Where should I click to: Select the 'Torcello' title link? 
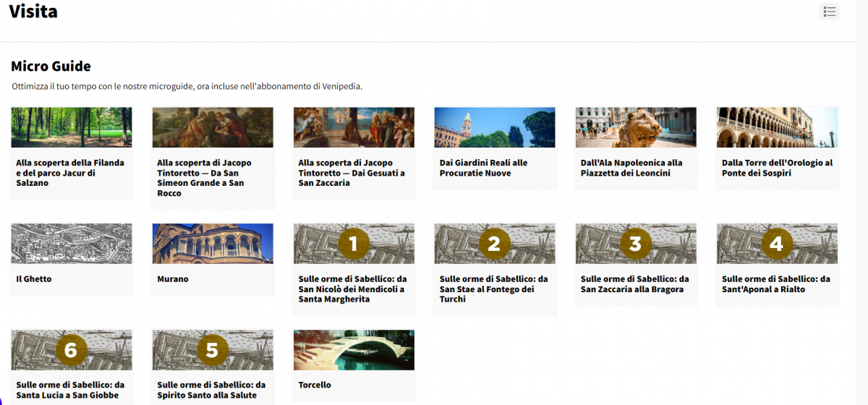pos(315,385)
